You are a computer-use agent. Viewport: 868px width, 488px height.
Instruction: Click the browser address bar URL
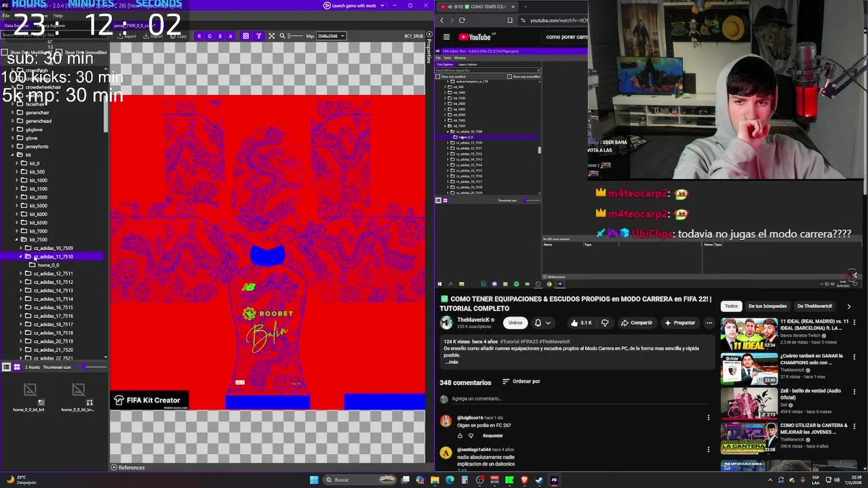[x=558, y=20]
